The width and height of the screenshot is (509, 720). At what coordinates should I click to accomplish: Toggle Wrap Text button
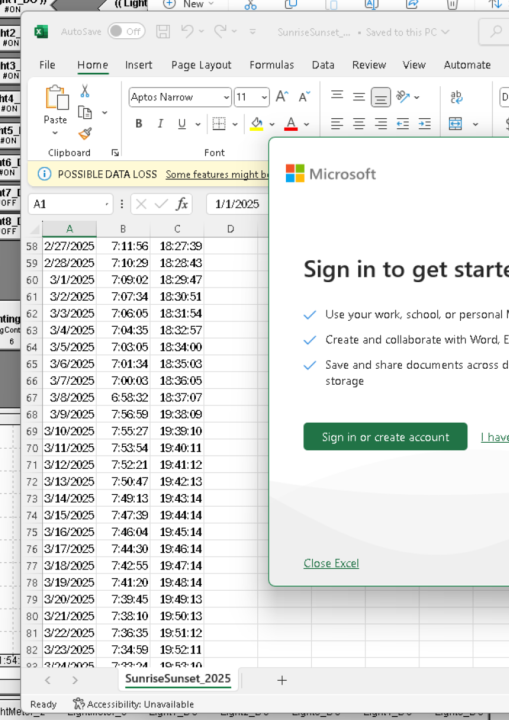(x=456, y=97)
